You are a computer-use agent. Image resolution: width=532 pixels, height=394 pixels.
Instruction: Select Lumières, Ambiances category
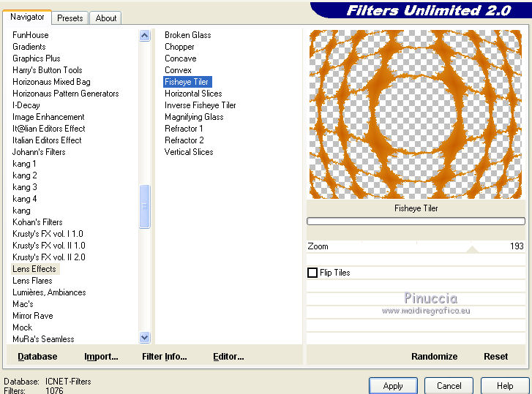(x=49, y=292)
